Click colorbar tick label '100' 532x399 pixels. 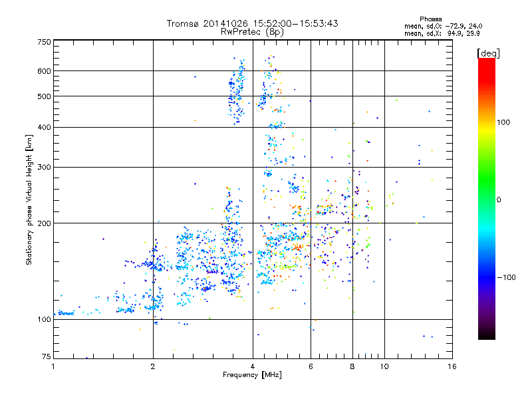(503, 122)
